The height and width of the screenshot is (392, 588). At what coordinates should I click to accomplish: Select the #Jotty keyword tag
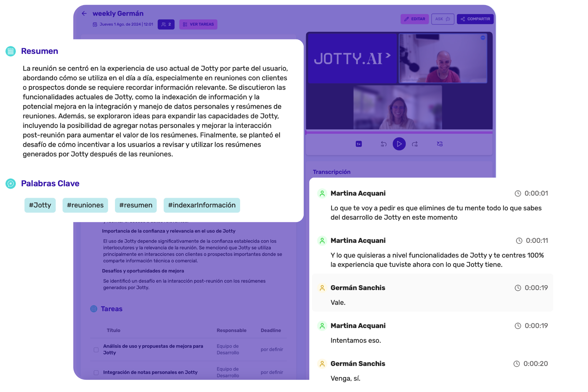pos(40,205)
